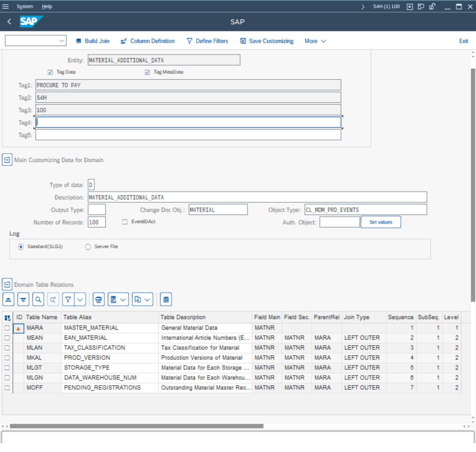Screen dimensions: 476x452
Task: Open the filter options dropdown arrow
Action: coord(80,299)
